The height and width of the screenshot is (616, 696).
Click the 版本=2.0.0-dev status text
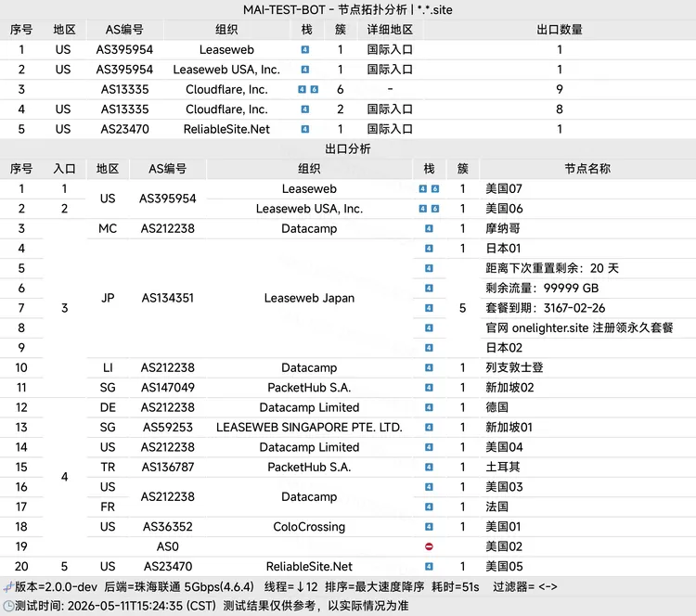tap(56, 587)
